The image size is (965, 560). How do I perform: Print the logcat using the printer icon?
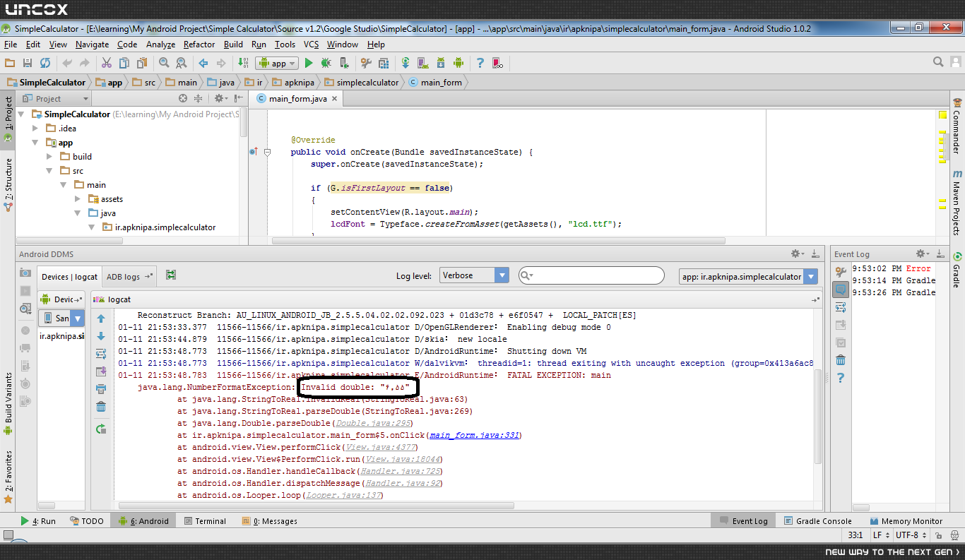coord(101,388)
